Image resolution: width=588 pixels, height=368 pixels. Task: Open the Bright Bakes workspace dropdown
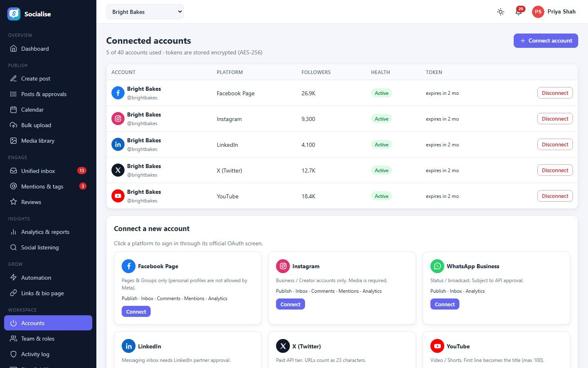(145, 12)
